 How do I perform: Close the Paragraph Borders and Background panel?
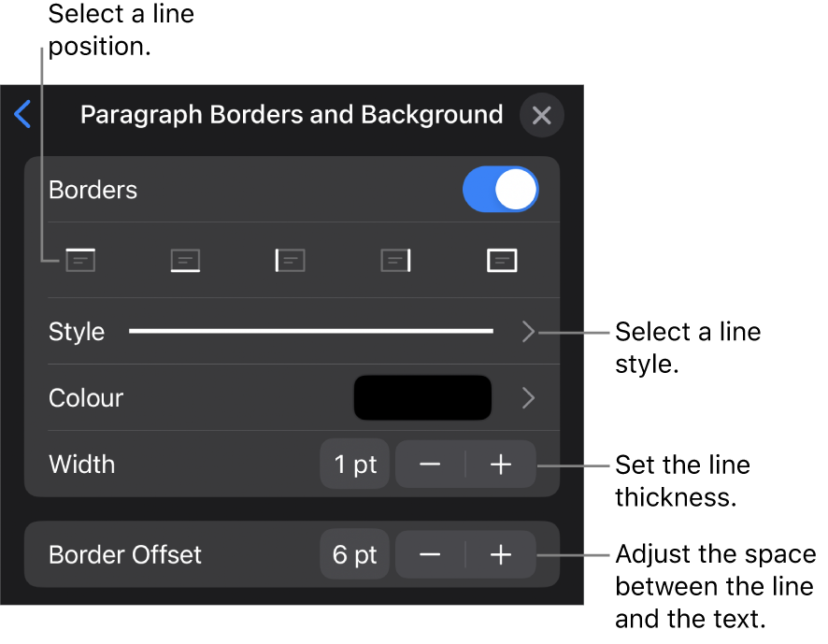click(x=542, y=115)
